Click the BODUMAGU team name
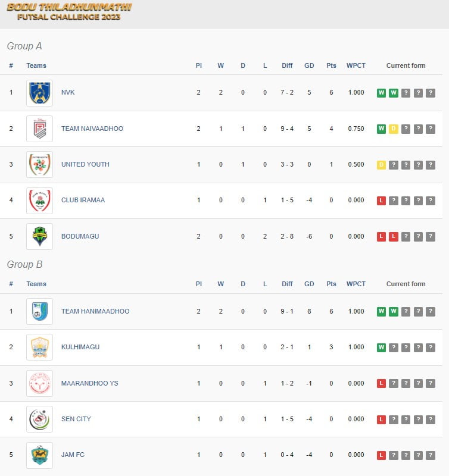The image size is (449, 476). tap(80, 236)
